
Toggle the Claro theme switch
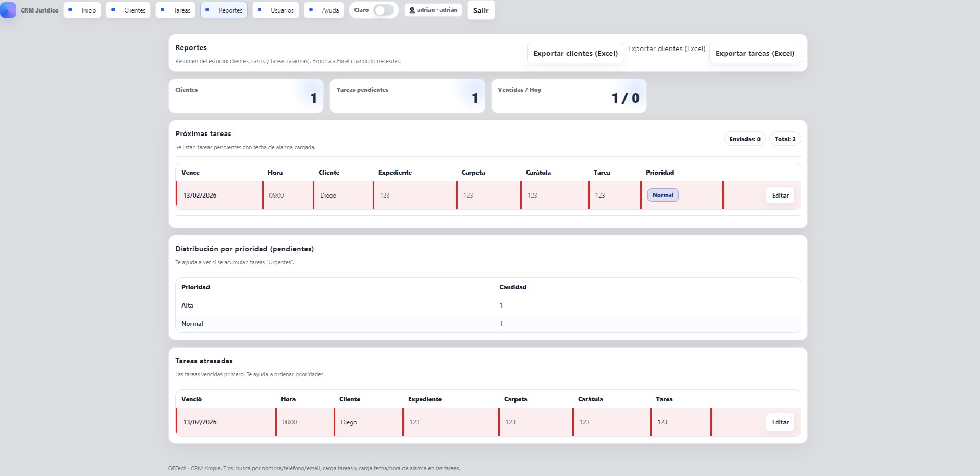click(x=384, y=10)
